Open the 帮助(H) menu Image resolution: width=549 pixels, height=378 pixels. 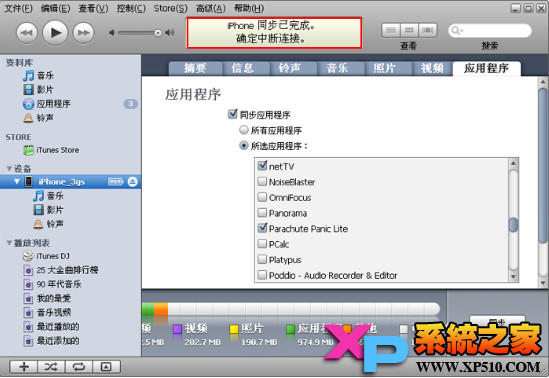tap(249, 8)
